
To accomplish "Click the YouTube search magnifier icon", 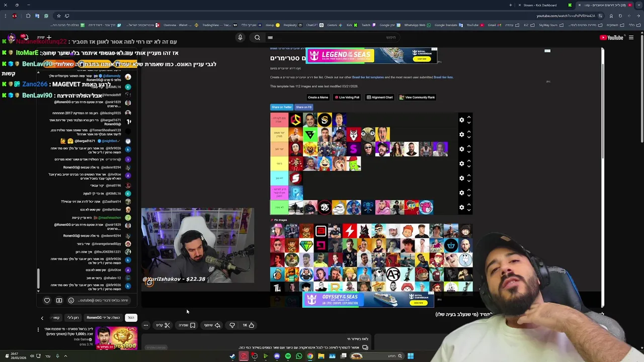I will [257, 37].
